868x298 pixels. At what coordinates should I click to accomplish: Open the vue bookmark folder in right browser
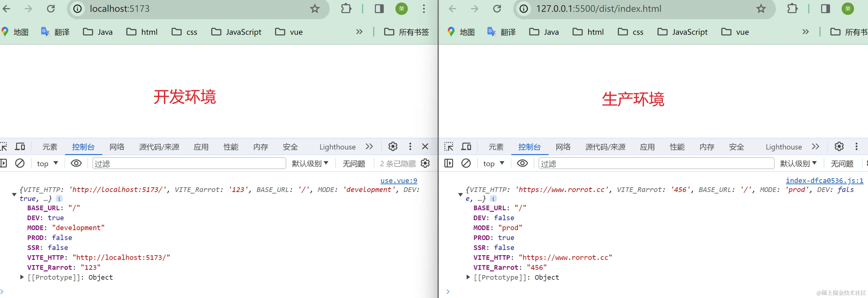735,32
